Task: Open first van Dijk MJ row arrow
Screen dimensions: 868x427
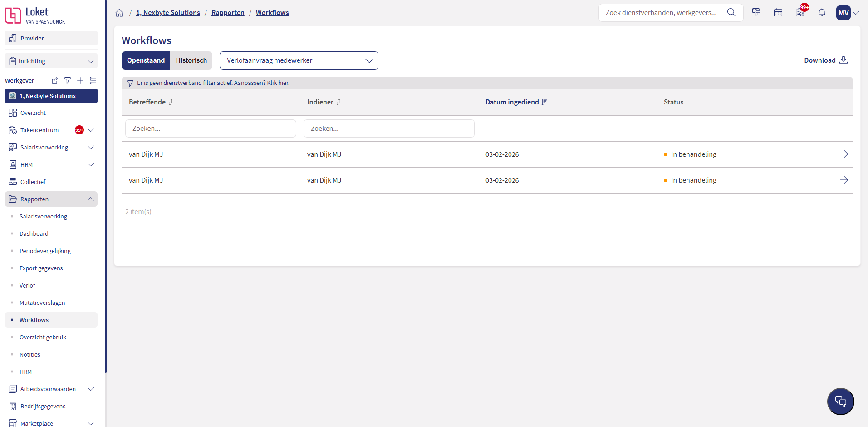Action: click(843, 154)
